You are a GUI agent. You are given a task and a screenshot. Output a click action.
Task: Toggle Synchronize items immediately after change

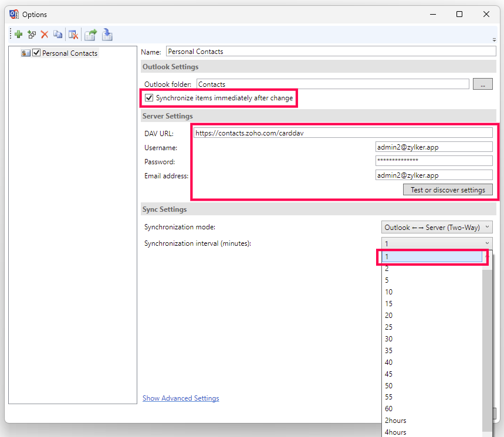[x=149, y=98]
